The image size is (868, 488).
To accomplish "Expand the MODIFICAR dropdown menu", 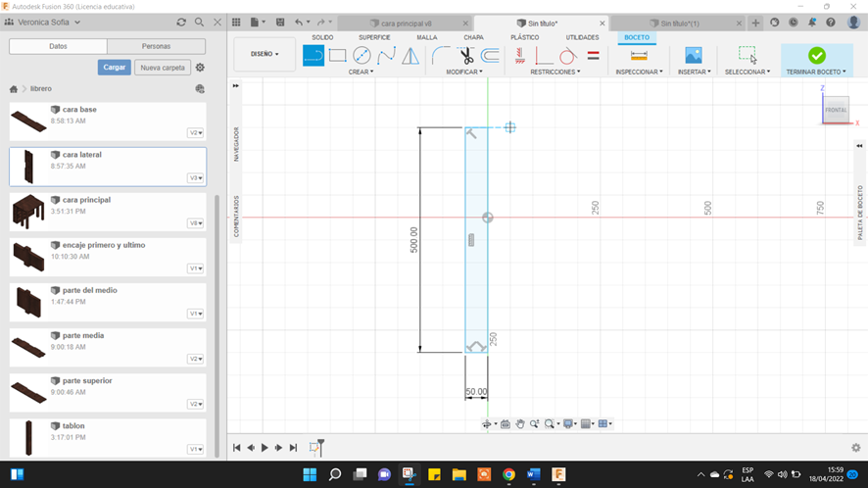I will coord(465,72).
